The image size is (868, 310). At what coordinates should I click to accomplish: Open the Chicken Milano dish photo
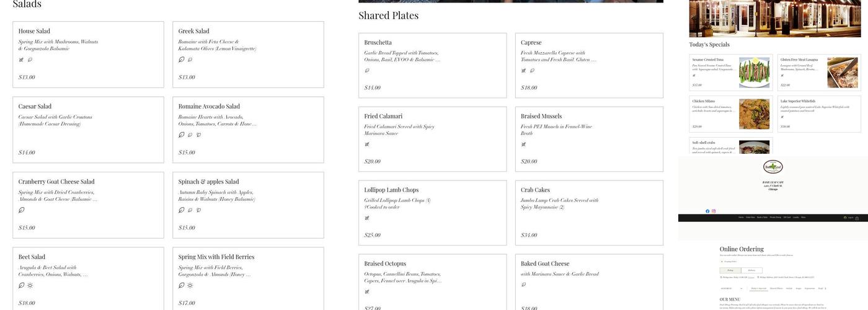754,114
